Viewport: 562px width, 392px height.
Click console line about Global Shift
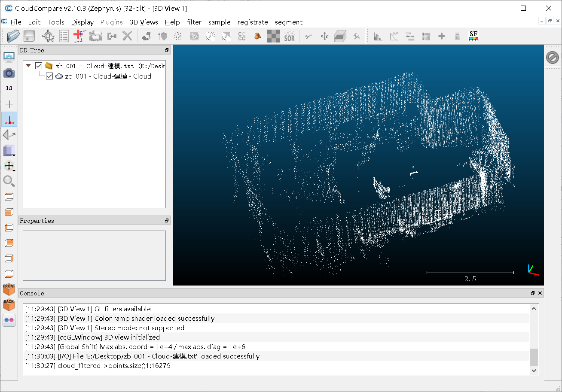point(135,346)
